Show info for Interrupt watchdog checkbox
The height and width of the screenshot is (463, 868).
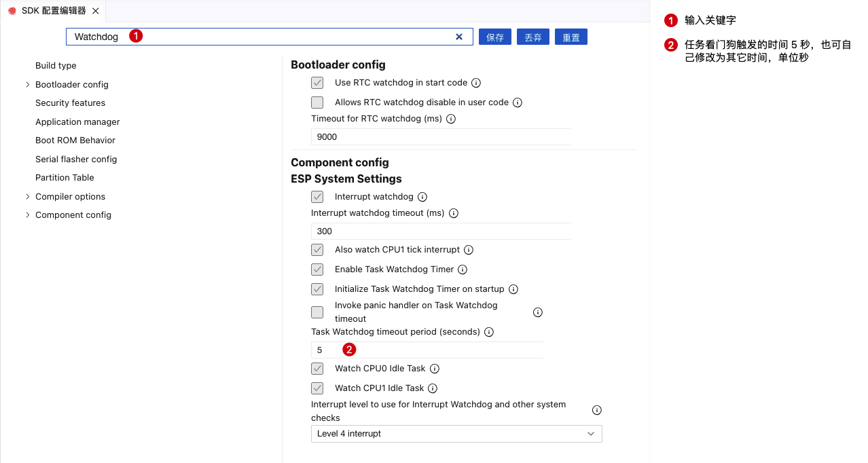click(x=422, y=197)
